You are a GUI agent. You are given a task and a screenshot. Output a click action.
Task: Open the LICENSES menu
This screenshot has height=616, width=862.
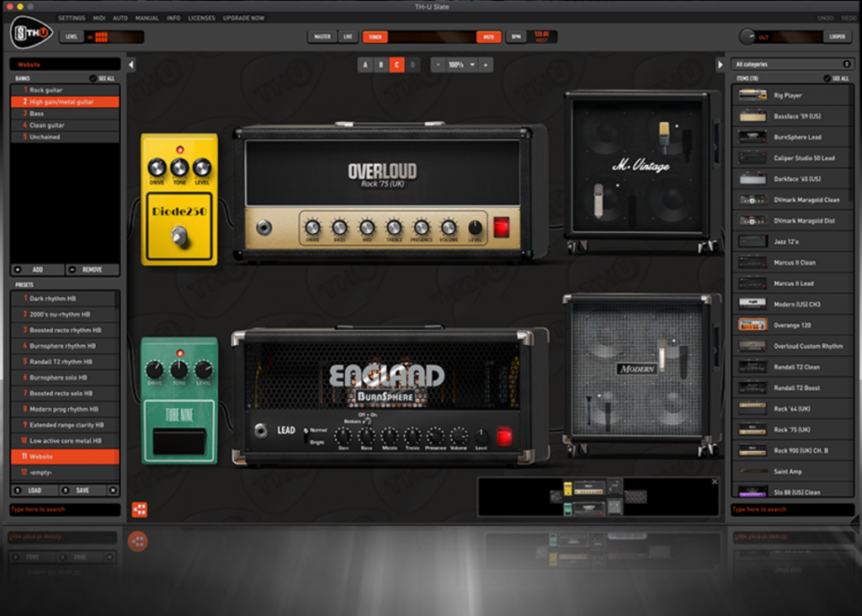click(202, 19)
